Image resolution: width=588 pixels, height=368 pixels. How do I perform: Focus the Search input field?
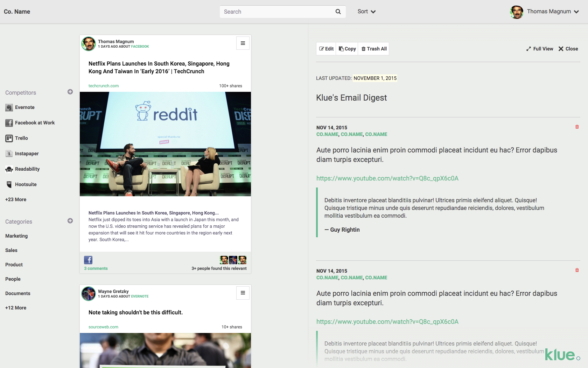point(282,12)
